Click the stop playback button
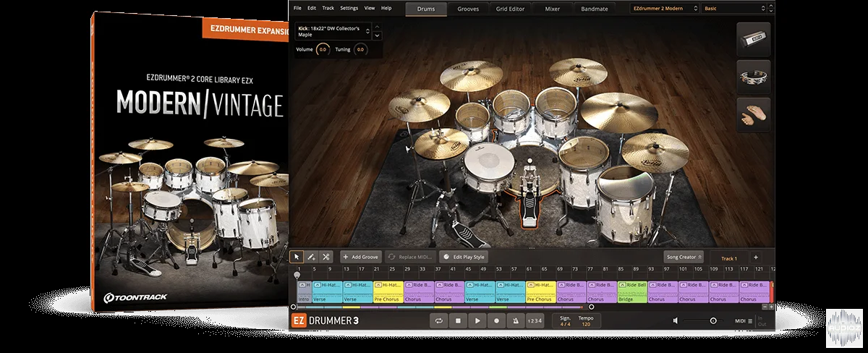Screen dimensions: 868x353 [x=458, y=320]
